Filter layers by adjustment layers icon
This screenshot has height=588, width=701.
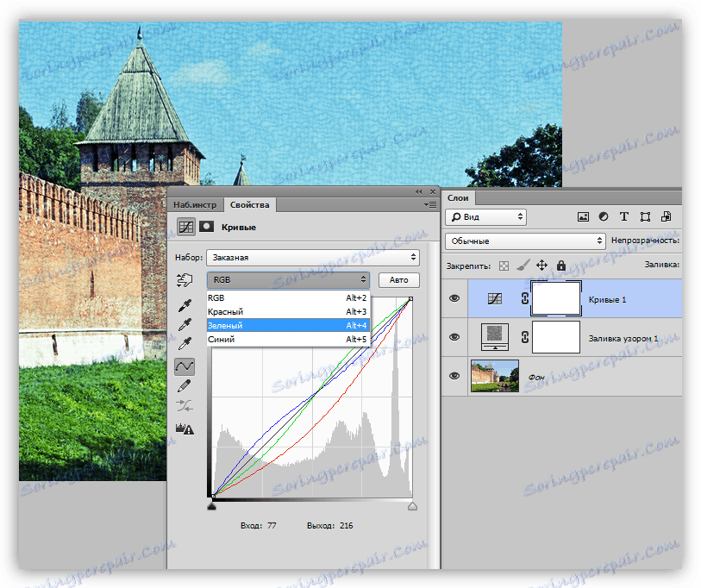(x=604, y=217)
